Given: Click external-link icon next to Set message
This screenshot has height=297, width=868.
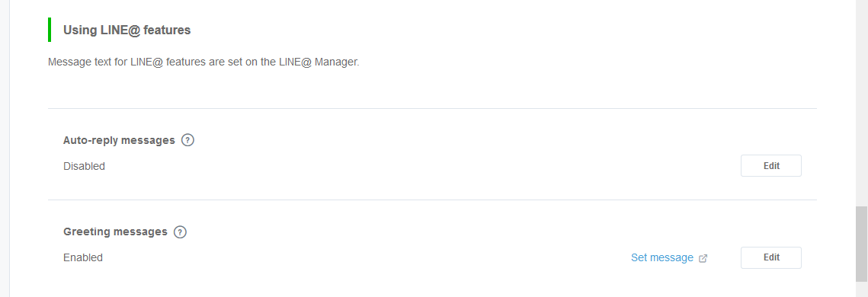Looking at the screenshot, I should coord(703,258).
